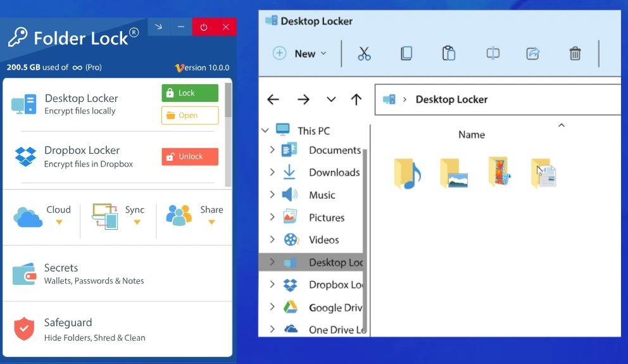This screenshot has height=364, width=628.
Task: Expand the Videos tree node
Action: (x=272, y=239)
